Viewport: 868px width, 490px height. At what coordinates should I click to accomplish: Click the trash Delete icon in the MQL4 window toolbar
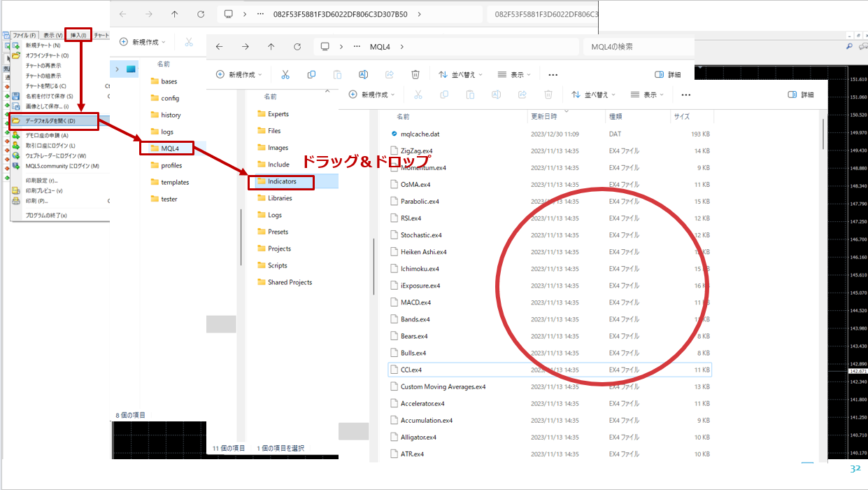point(415,74)
